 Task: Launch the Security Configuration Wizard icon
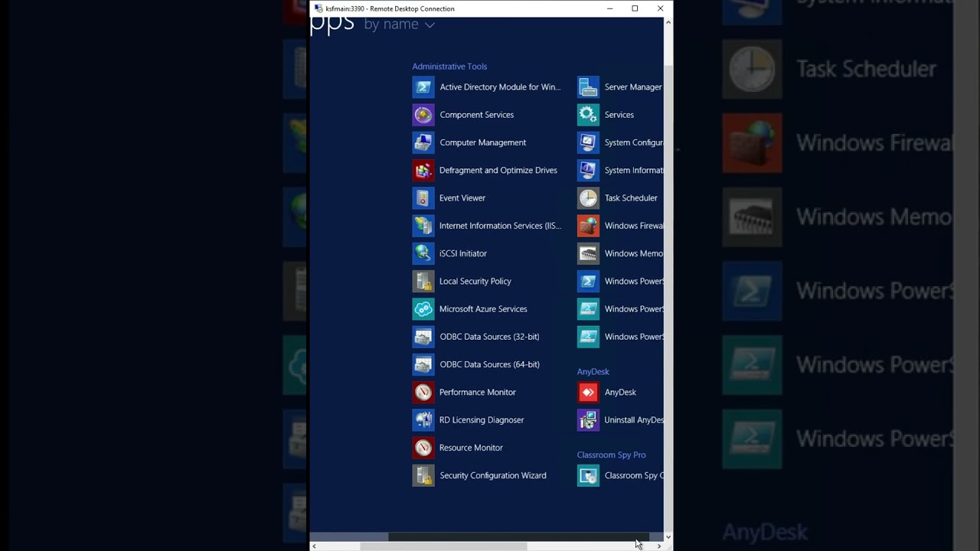[423, 475]
